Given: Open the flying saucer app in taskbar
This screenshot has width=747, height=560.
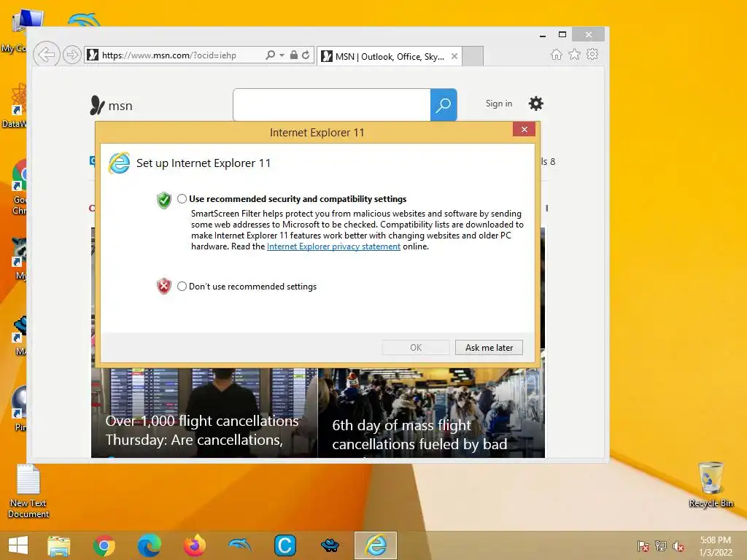Looking at the screenshot, I should pos(330,545).
